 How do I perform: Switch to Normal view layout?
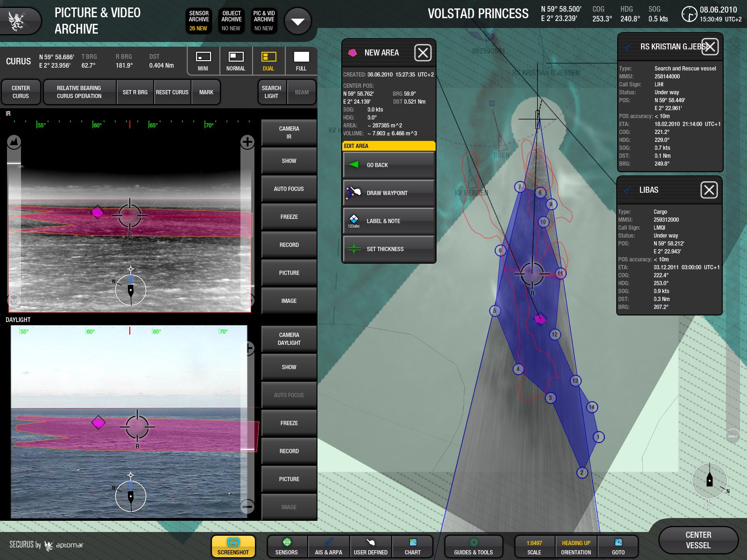[x=236, y=61]
